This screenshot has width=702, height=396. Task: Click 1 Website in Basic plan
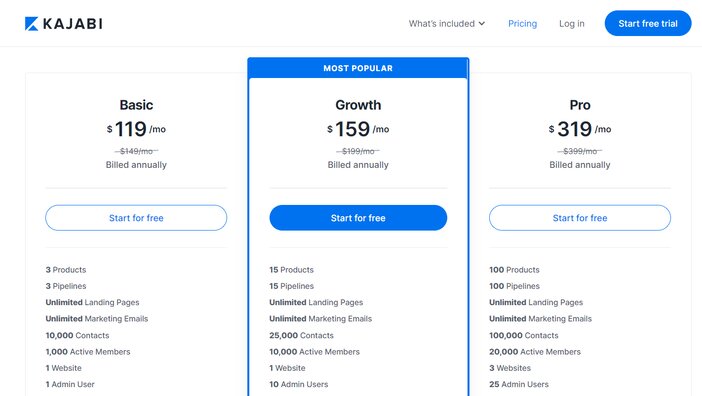coord(64,368)
